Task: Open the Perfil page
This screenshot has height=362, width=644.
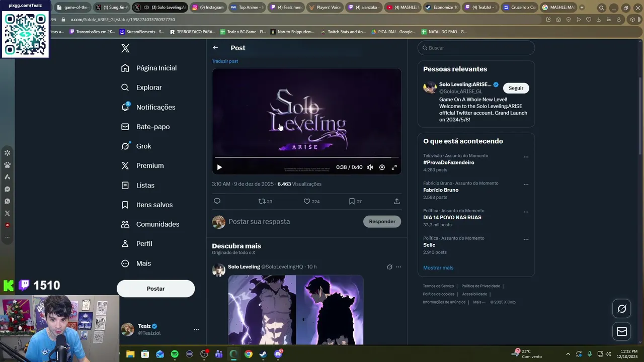Action: click(137, 244)
